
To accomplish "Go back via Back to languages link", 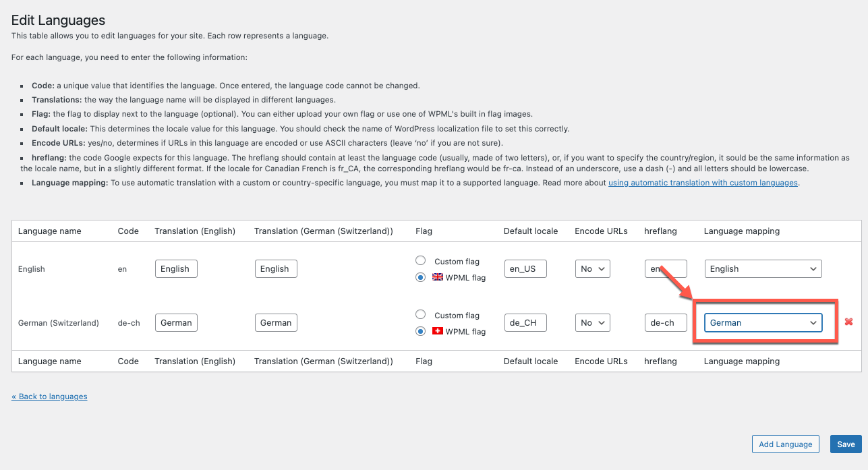I will pos(49,396).
